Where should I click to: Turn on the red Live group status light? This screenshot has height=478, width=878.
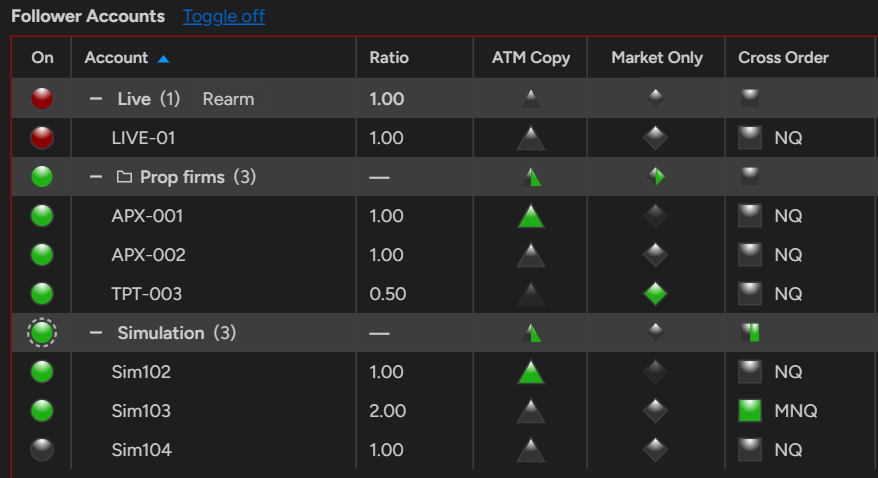click(42, 99)
